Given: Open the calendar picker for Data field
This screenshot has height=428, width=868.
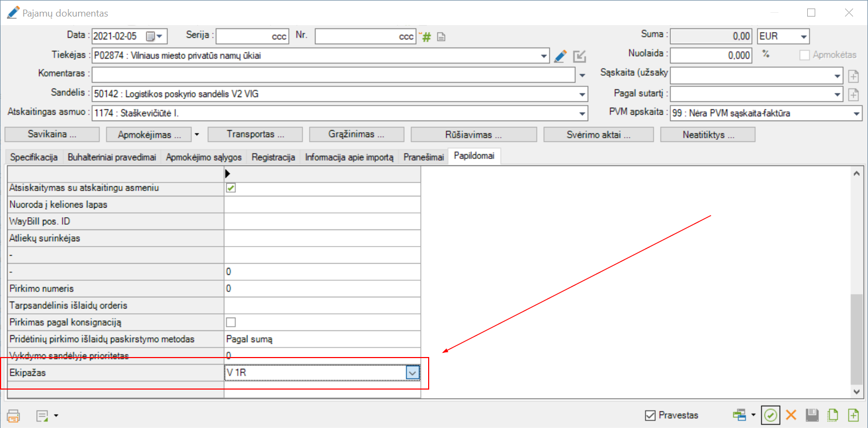Looking at the screenshot, I should (x=154, y=36).
